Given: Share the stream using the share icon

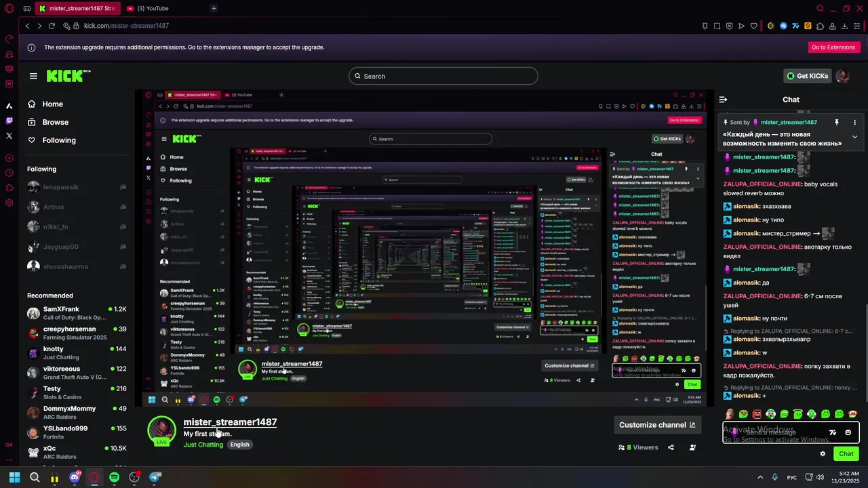Looking at the screenshot, I should (671, 447).
